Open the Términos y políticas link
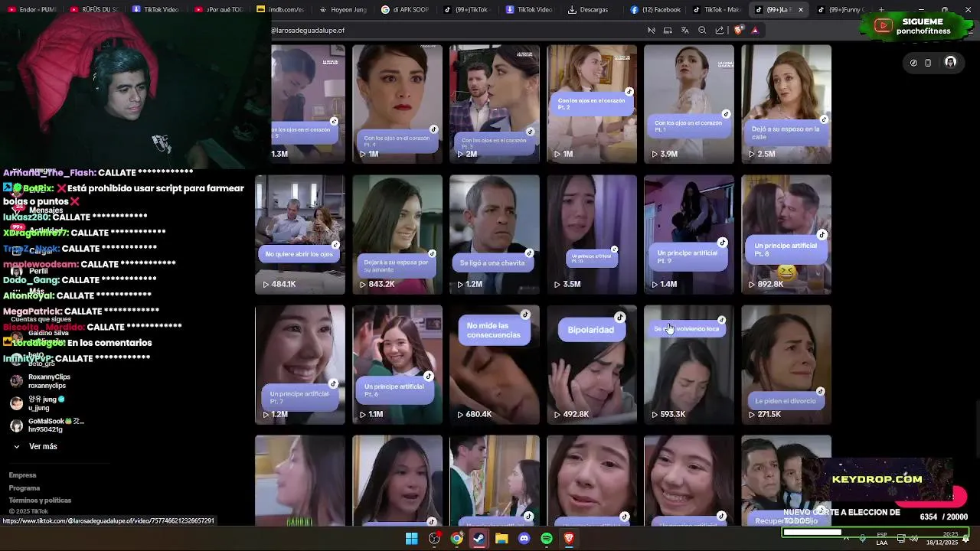The height and width of the screenshot is (551, 980). (40, 500)
